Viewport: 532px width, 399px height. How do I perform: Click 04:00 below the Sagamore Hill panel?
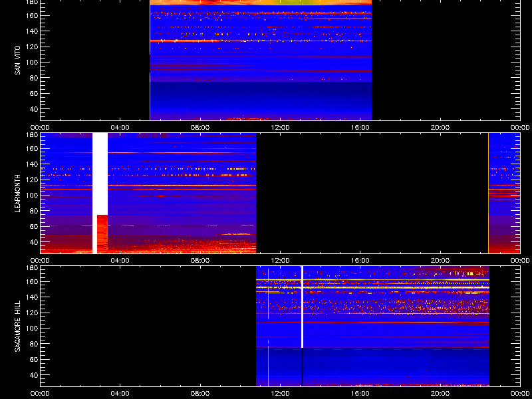[x=120, y=394]
